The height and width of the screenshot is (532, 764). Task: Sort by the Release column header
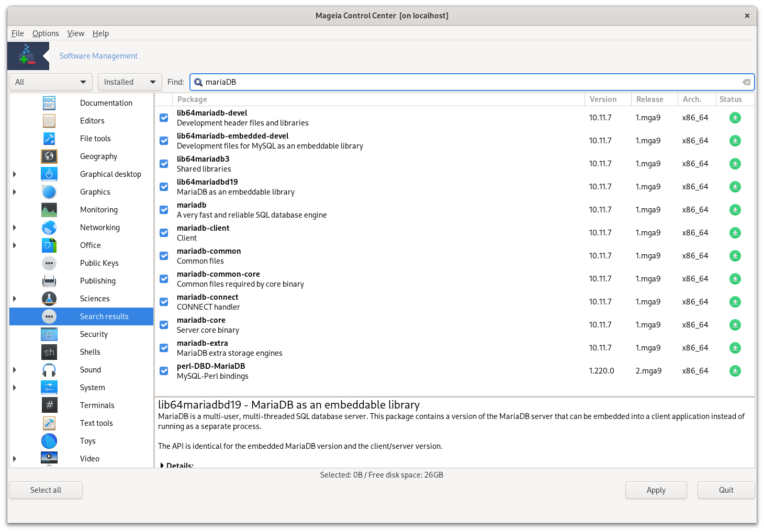[x=654, y=99]
